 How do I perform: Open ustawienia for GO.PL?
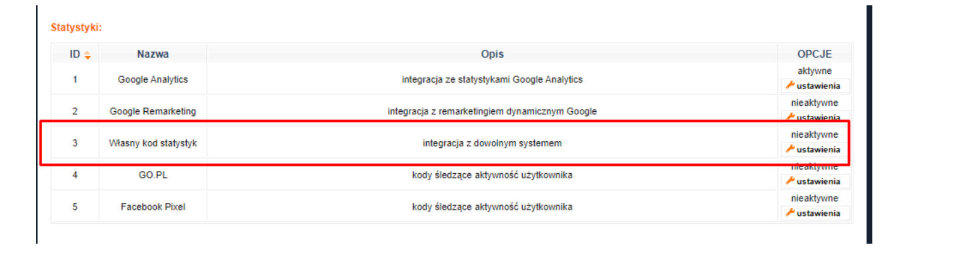(x=815, y=181)
